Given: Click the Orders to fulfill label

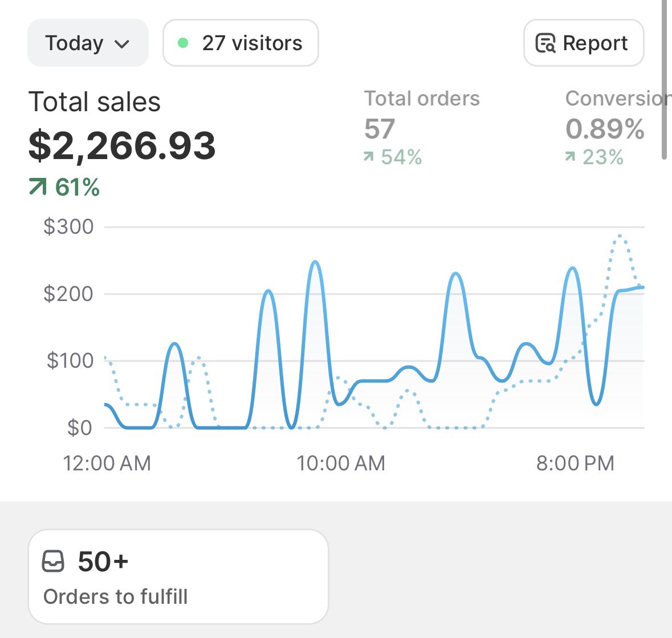Looking at the screenshot, I should point(115,596).
